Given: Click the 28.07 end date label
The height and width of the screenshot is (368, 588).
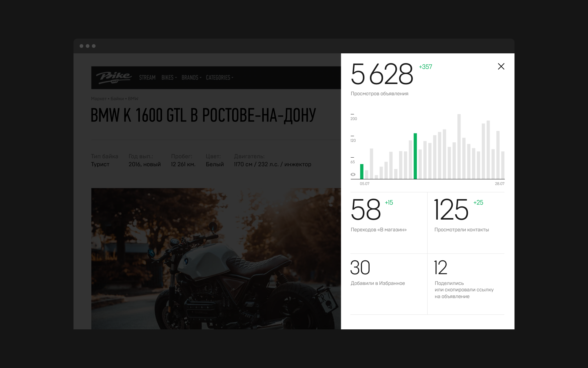Looking at the screenshot, I should (500, 184).
